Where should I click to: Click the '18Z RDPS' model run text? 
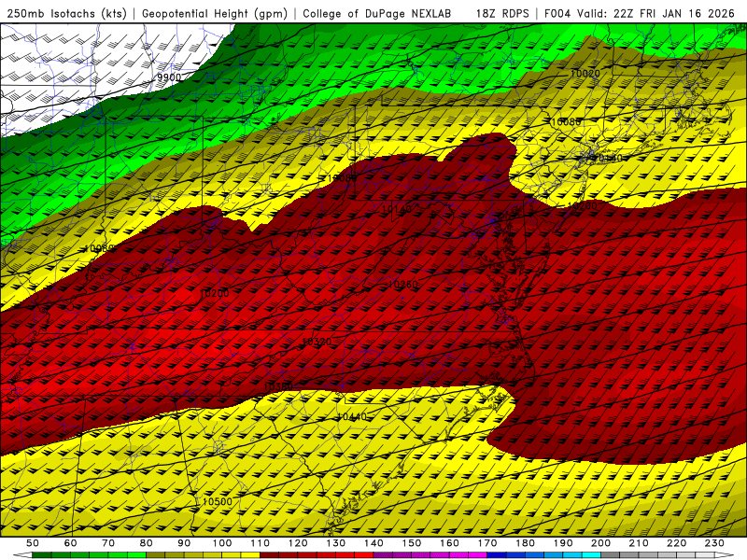[502, 14]
